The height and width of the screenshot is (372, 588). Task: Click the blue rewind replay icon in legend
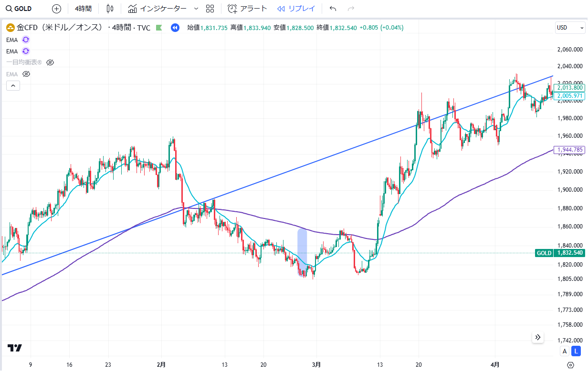click(x=175, y=28)
